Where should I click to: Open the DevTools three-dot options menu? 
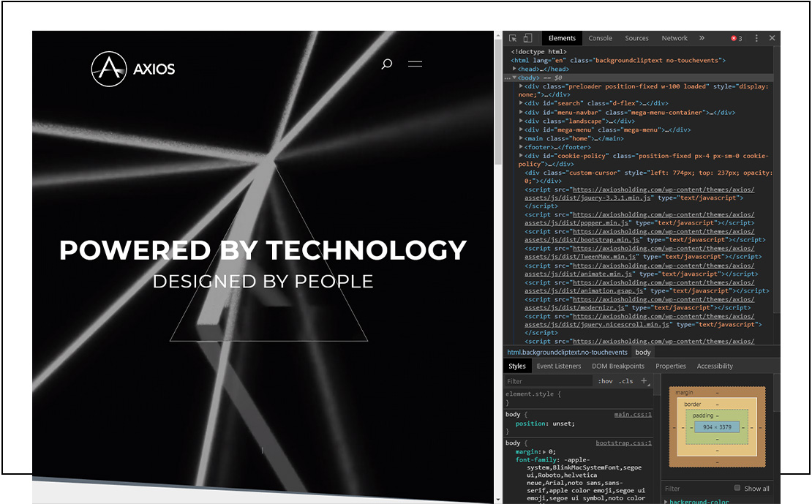[756, 38]
